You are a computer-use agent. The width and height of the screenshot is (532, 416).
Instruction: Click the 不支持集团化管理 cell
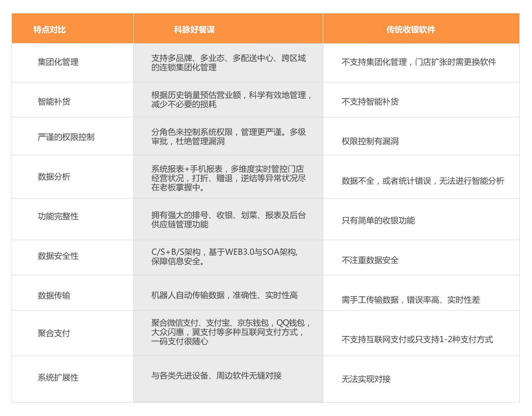421,63
